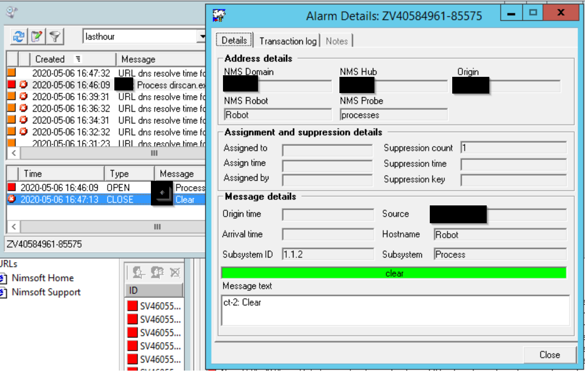Viewport: 588px width, 380px height.
Task: Open the edit notes toolbar icon
Action: click(x=37, y=36)
